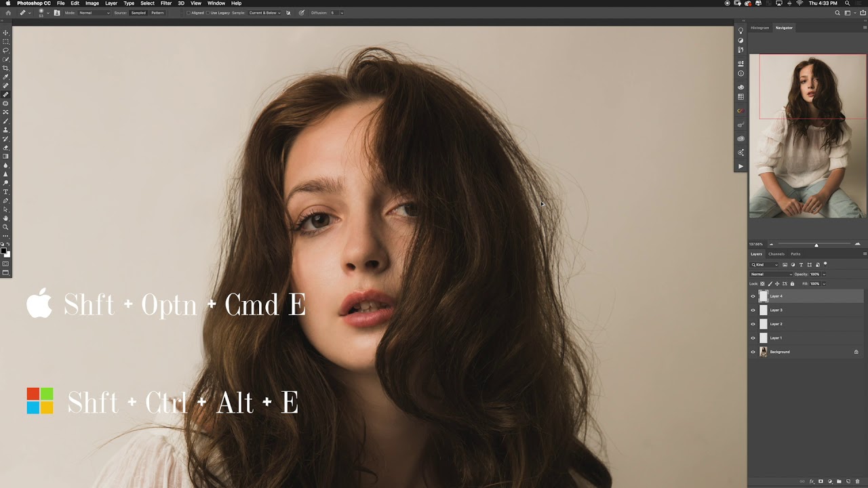Hide the Background layer visibility eye
The width and height of the screenshot is (868, 488).
pyautogui.click(x=753, y=352)
